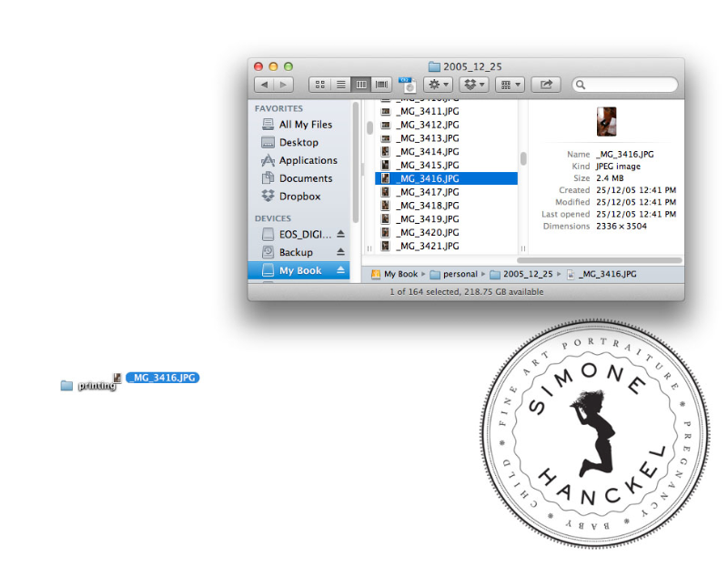Viewport: 728px width, 577px height.
Task: Click the Dimensions value 2336 × 3504
Action: tap(622, 227)
